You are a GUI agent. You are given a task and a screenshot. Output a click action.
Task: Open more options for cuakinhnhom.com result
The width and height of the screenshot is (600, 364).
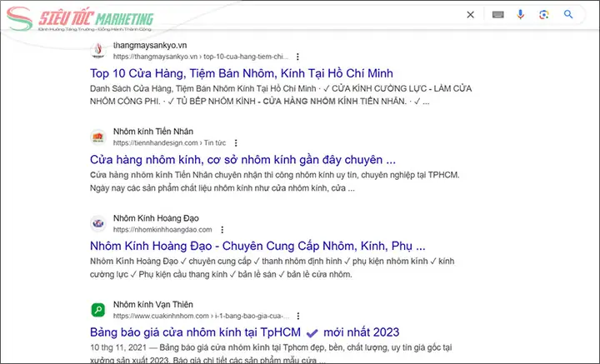point(298,316)
